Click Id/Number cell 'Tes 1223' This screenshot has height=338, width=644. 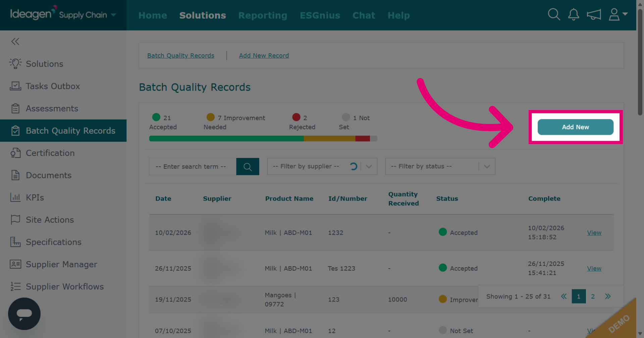[x=341, y=269]
